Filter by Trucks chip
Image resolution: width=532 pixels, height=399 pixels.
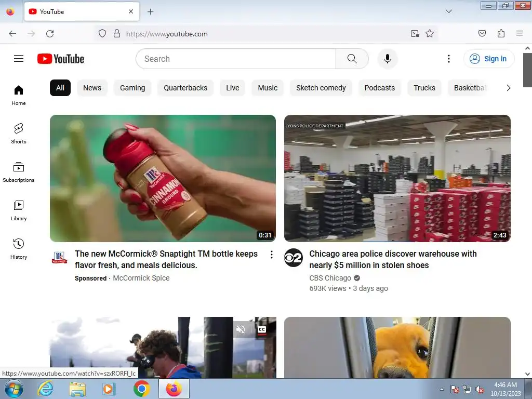[424, 88]
